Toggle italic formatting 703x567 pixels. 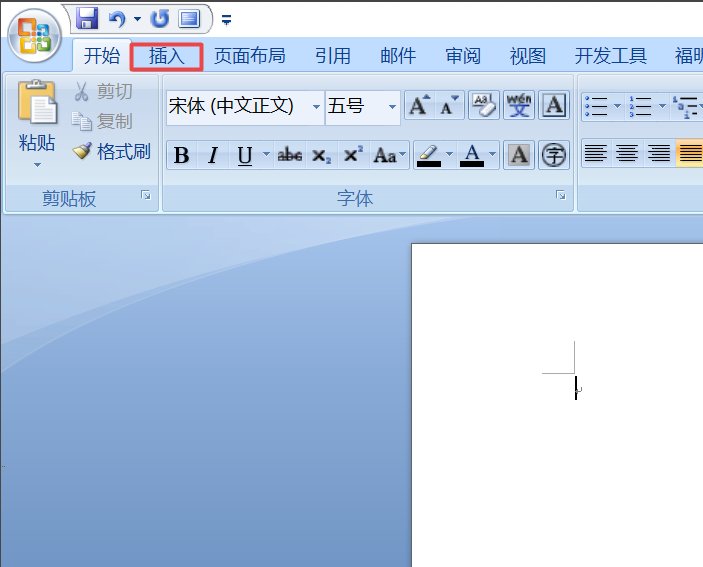213,155
